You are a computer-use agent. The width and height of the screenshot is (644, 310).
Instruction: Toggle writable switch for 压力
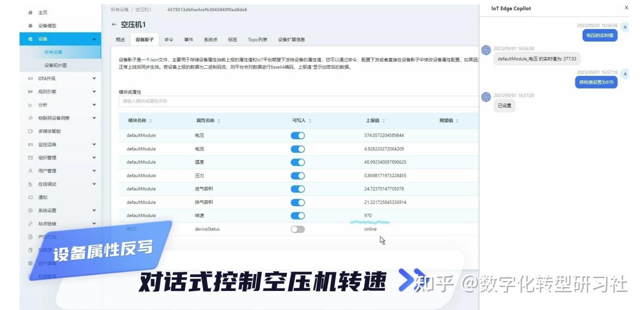point(298,176)
